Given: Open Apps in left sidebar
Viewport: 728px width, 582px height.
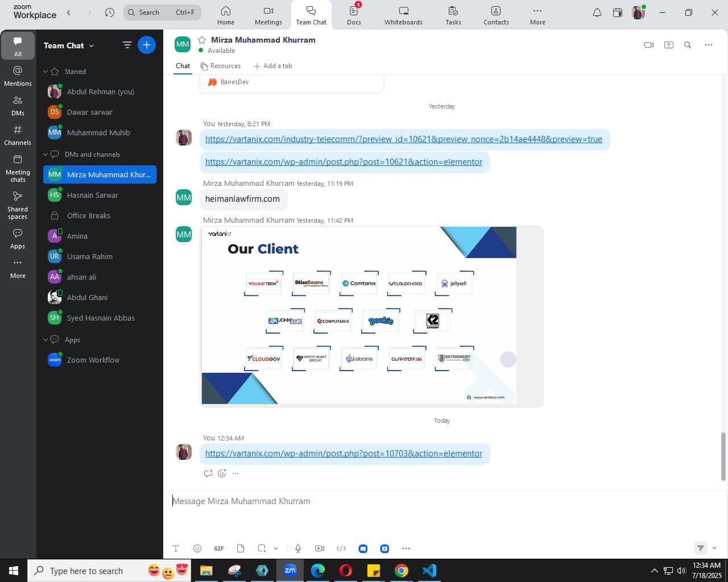Looking at the screenshot, I should [x=18, y=239].
